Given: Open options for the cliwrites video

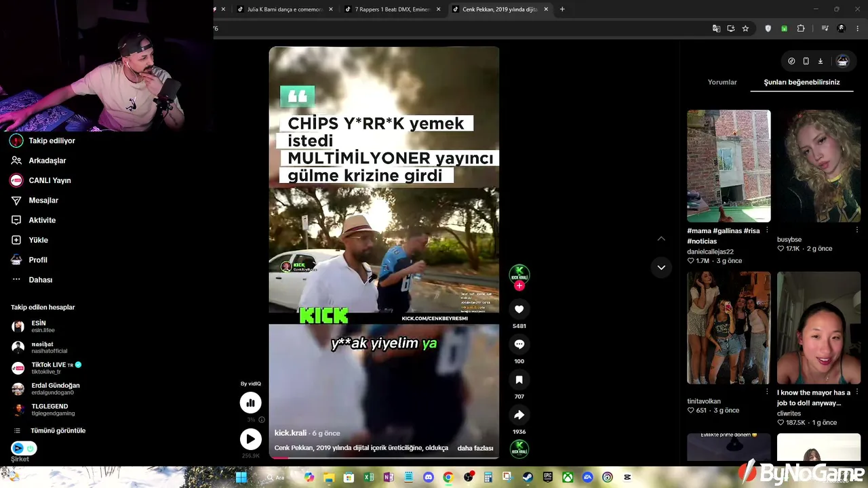Looking at the screenshot, I should (857, 392).
